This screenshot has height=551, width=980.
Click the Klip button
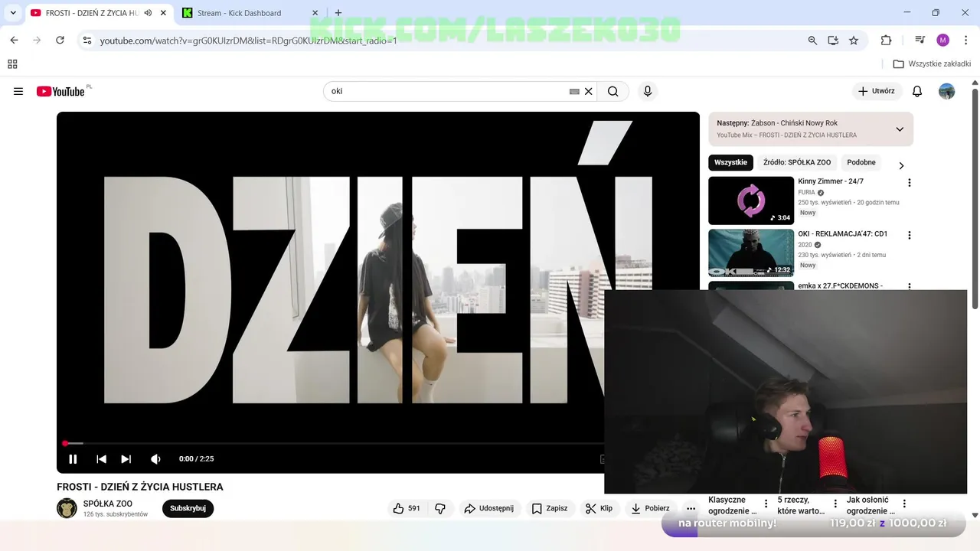[x=599, y=508]
